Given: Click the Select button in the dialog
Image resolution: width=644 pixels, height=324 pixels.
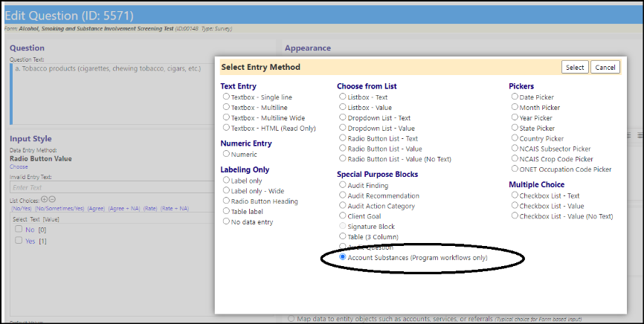Looking at the screenshot, I should click(575, 68).
